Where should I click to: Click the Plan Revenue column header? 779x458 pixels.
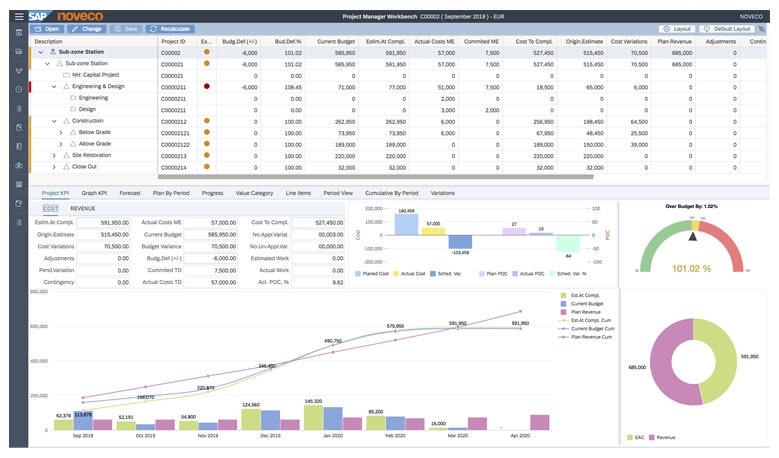point(673,41)
